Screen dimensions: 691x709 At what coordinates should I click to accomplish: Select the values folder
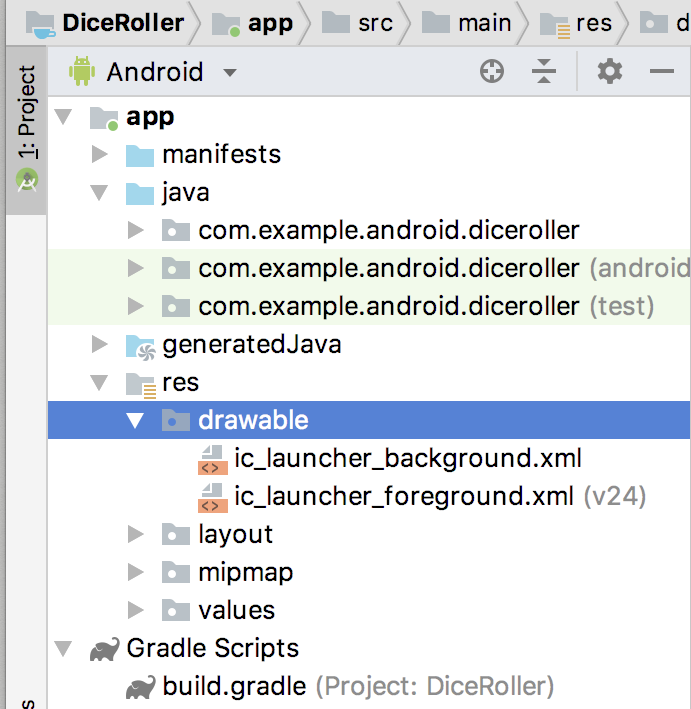(x=236, y=611)
